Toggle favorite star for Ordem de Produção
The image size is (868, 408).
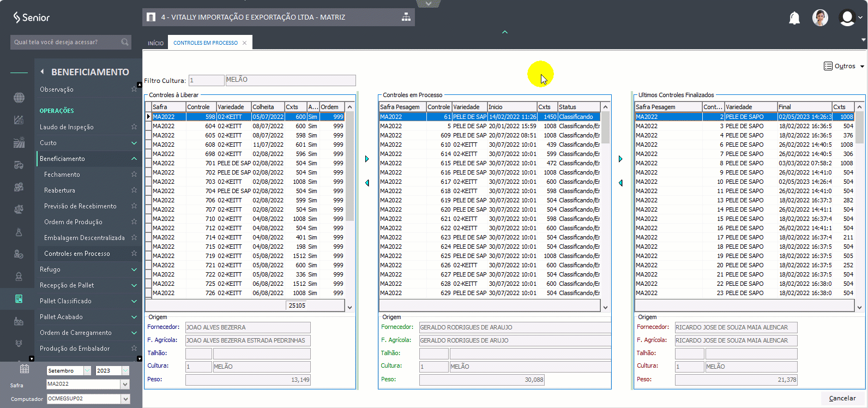(x=134, y=221)
